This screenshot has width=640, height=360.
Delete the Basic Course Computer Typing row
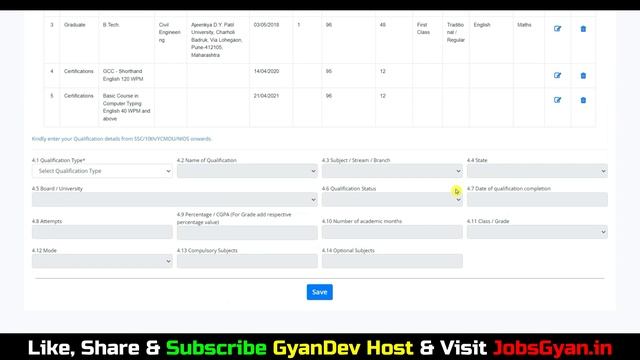583,100
